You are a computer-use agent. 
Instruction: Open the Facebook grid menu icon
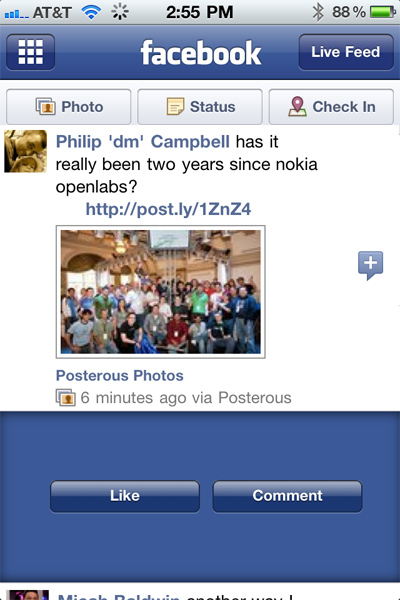pyautogui.click(x=31, y=52)
